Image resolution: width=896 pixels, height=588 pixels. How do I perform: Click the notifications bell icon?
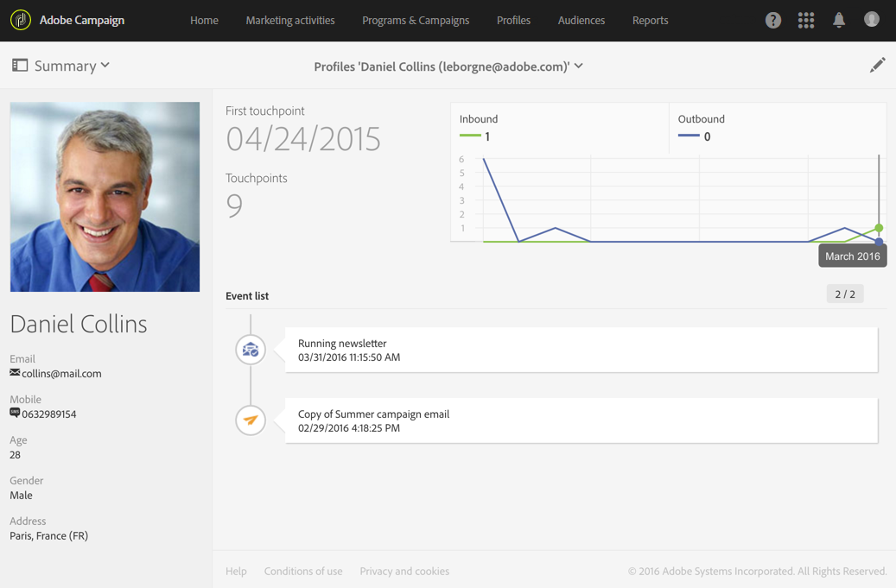pos(839,21)
